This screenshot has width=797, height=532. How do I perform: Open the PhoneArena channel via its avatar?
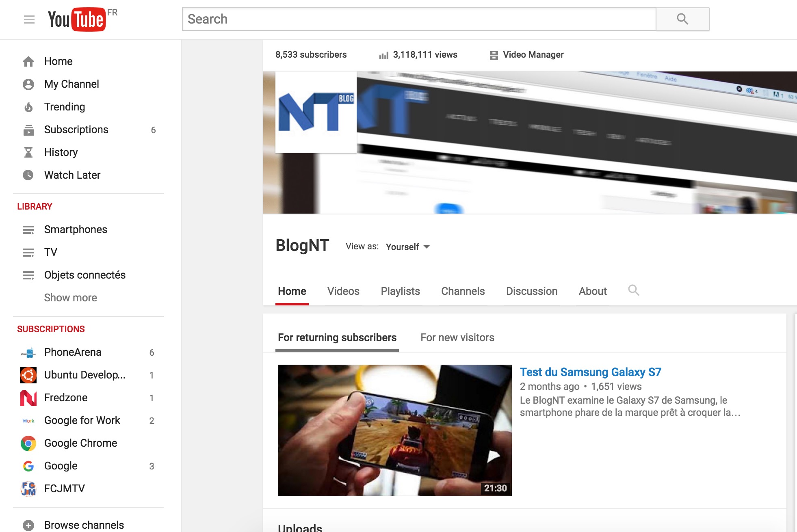tap(28, 352)
